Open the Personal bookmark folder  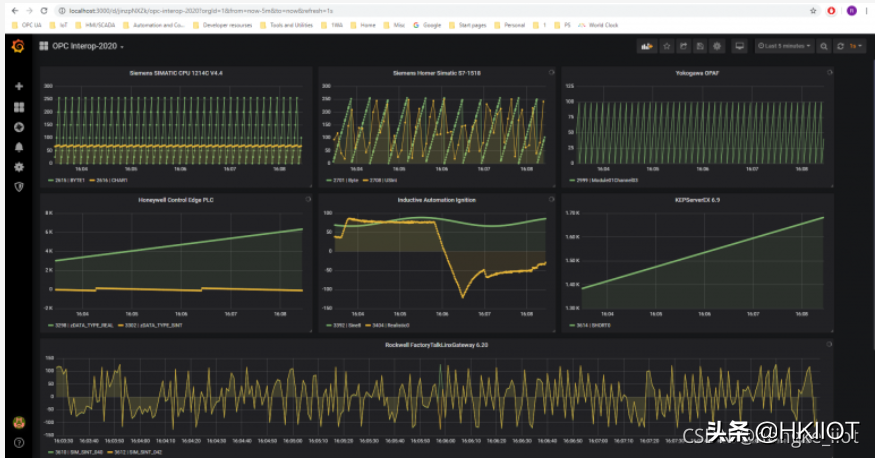tap(509, 25)
